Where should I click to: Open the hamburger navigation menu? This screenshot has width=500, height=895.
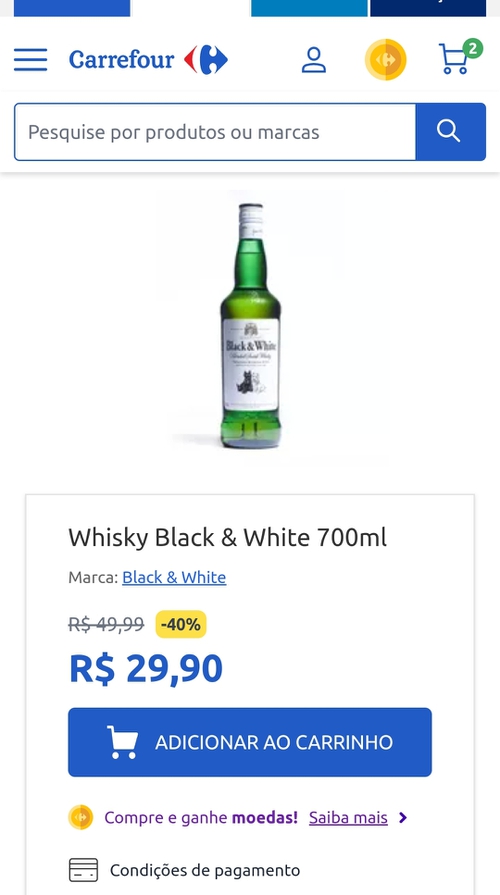31,59
